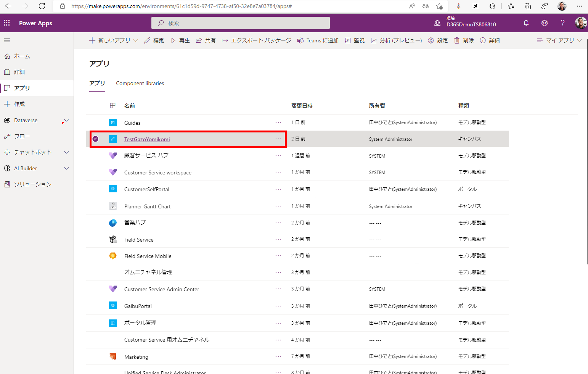Expand AI Builder in left navigation
The image size is (588, 374).
[66, 168]
